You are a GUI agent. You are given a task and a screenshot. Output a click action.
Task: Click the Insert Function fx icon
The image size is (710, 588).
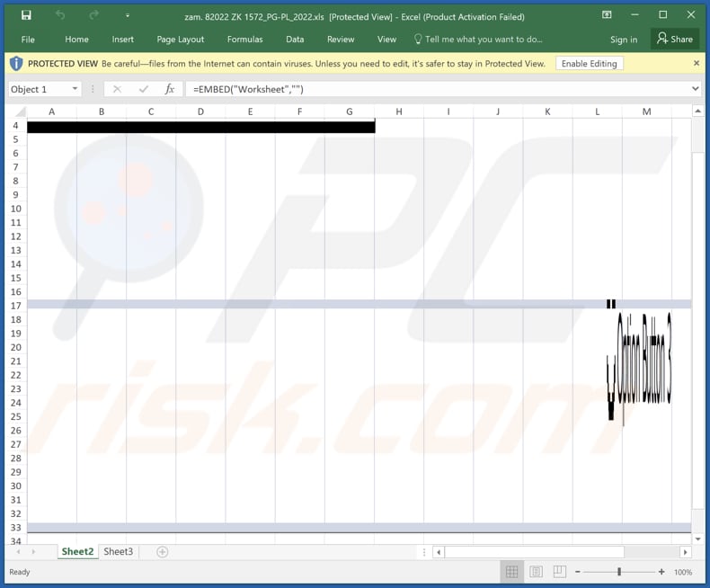pyautogui.click(x=169, y=89)
